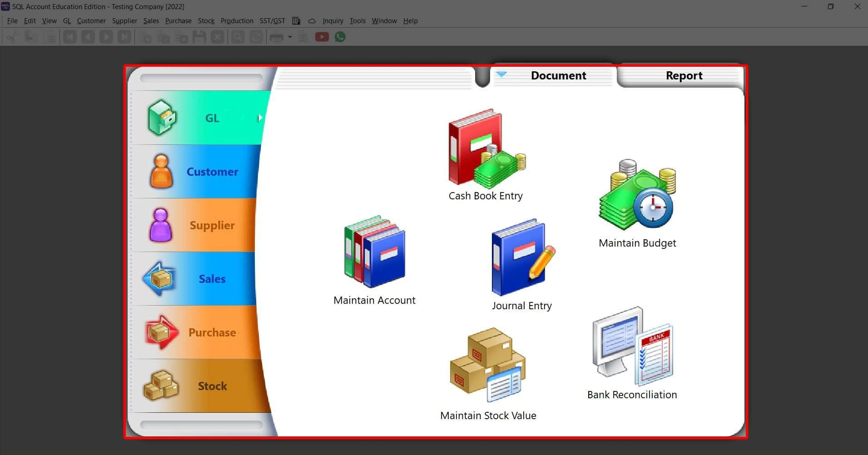Click the scissors Cut toolbar icon
The height and width of the screenshot is (455, 868).
[12, 37]
